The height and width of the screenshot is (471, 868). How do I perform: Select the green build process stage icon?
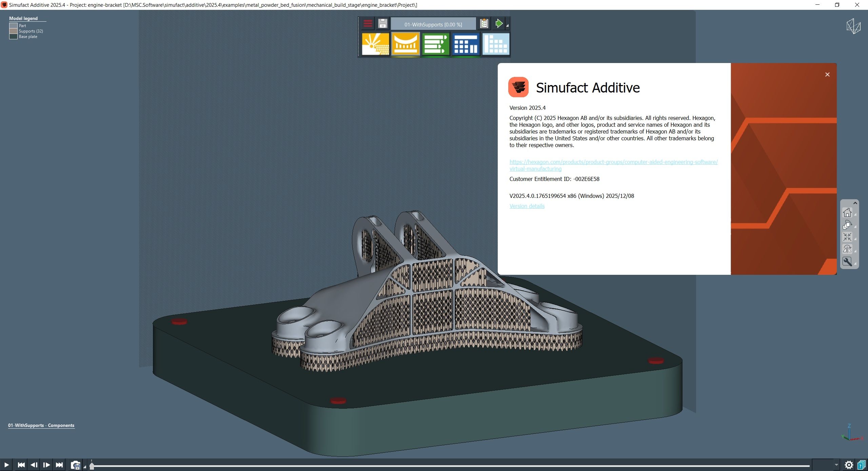point(435,45)
